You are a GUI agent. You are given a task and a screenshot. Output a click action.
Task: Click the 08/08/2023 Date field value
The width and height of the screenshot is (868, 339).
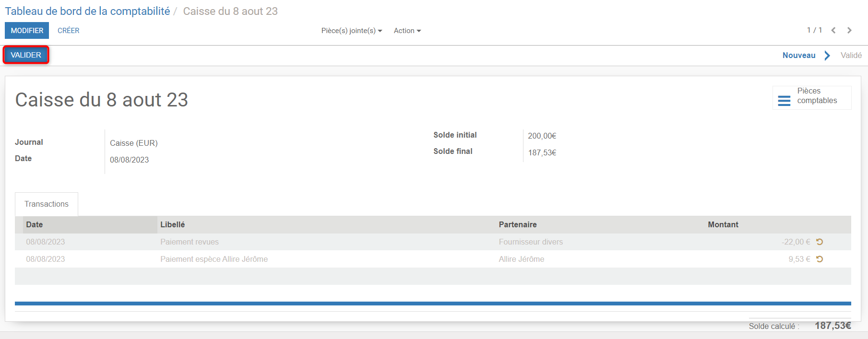point(130,160)
